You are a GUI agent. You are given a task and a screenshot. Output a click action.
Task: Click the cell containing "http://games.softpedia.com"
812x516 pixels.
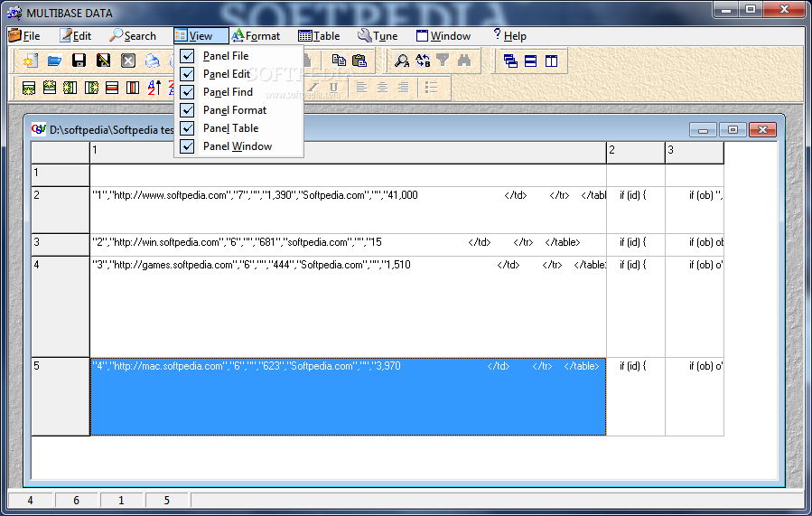pyautogui.click(x=348, y=306)
